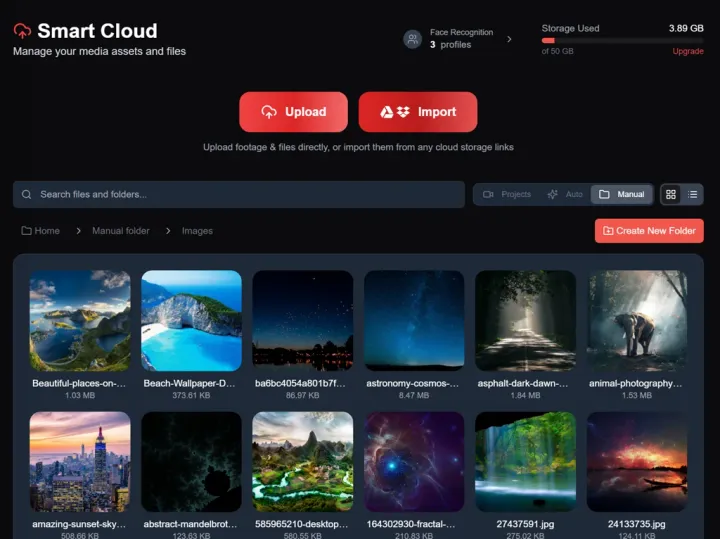The width and height of the screenshot is (720, 539).
Task: Click the Smart Cloud title text
Action: 97,31
